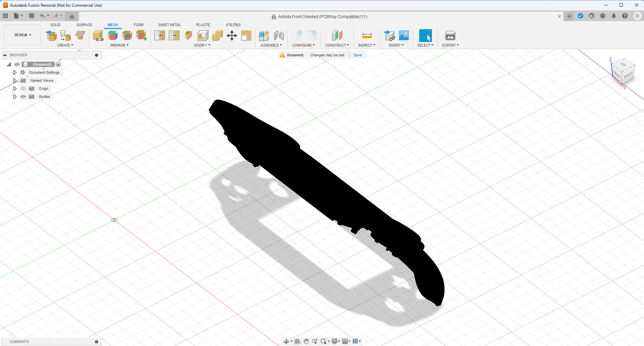The image size is (644, 346).
Task: Switch to the UTILITIES tab
Action: (x=233, y=25)
